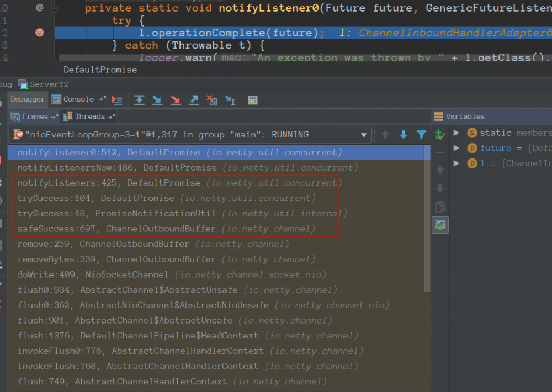
Task: Select frame safeSuccess:697, ChannelOutboundBuffer
Action: (216, 229)
